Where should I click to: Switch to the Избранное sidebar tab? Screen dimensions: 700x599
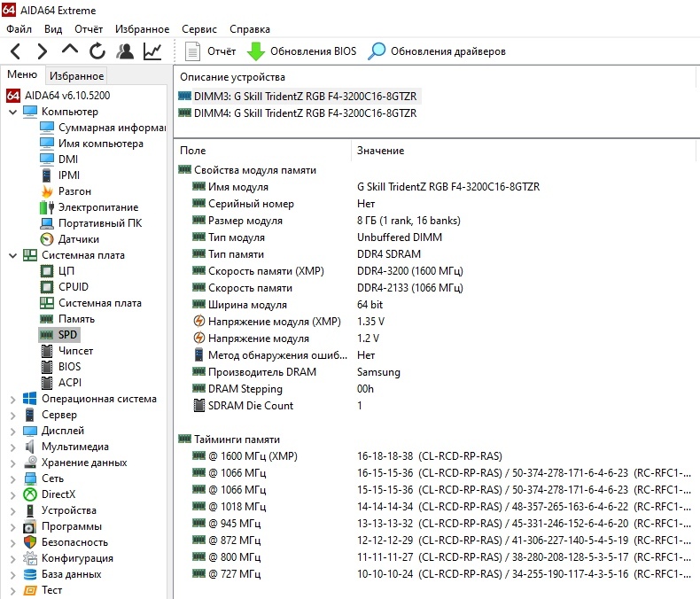(77, 76)
